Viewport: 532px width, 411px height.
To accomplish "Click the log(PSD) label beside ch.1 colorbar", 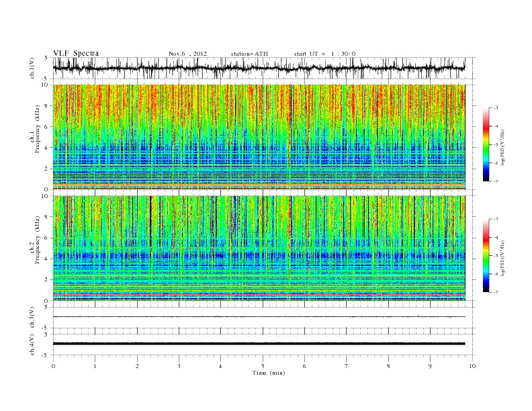I will 503,147.
